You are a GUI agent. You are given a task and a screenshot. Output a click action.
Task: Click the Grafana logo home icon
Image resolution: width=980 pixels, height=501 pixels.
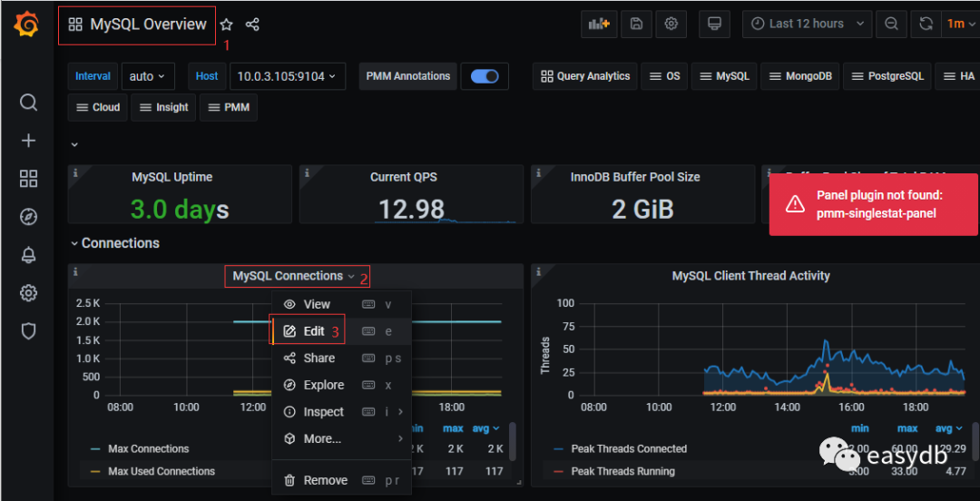coord(27,25)
